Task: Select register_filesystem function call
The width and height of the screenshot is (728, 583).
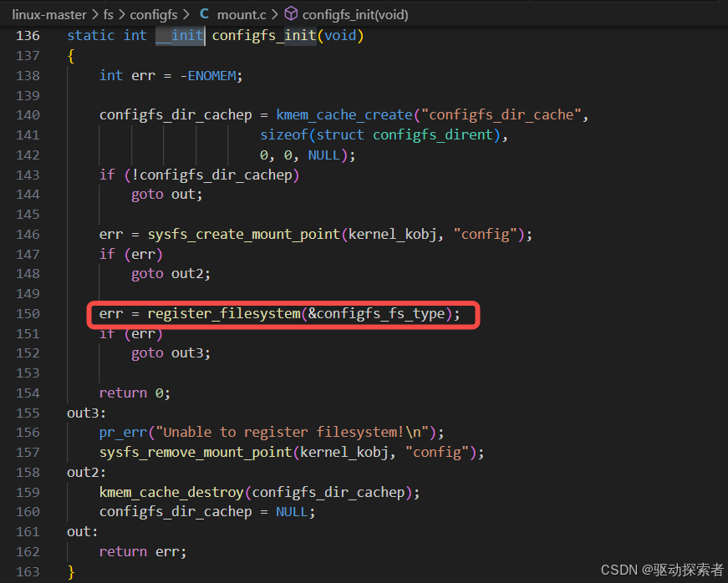Action: click(x=224, y=314)
